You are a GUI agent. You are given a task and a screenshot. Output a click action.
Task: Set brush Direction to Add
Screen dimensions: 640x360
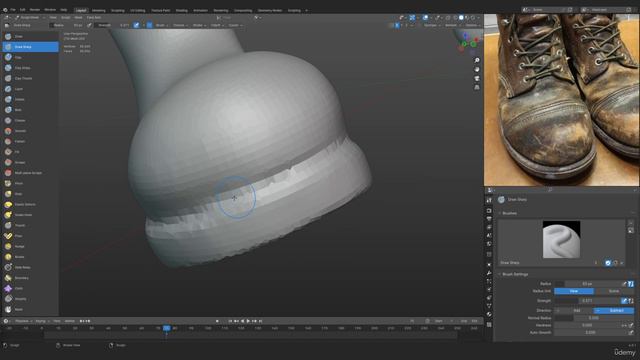(574, 311)
